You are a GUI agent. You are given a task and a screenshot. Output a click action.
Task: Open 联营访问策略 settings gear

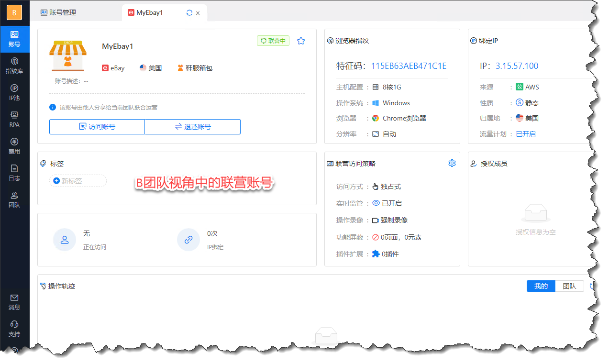pyautogui.click(x=452, y=164)
